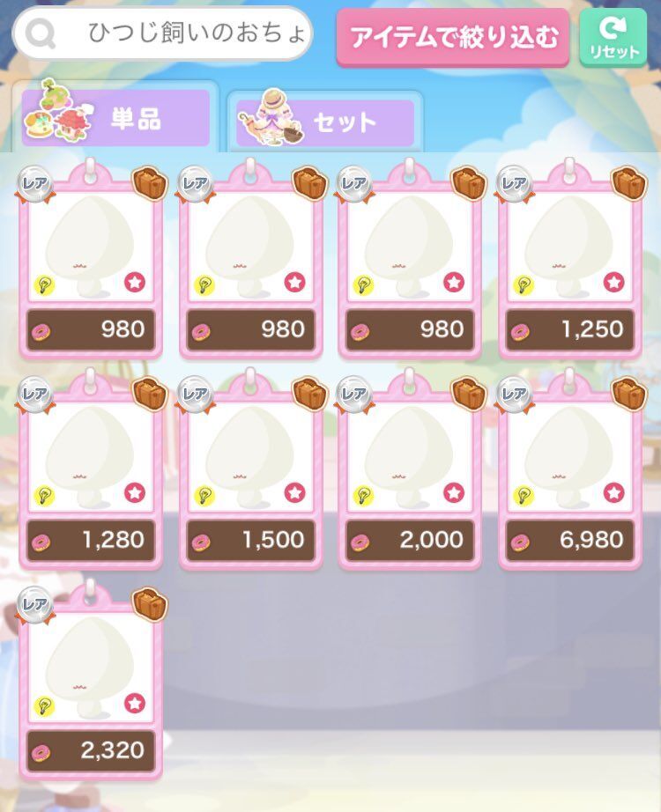This screenshot has width=661, height=812.
Task: Open the アイテムで絞り込む filter
Action: pyautogui.click(x=453, y=38)
